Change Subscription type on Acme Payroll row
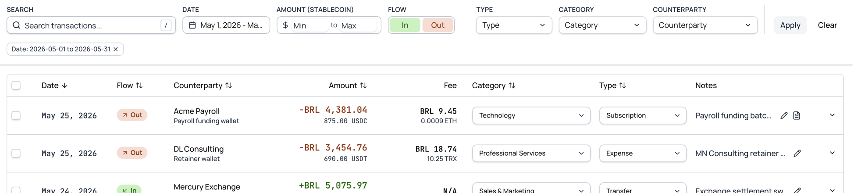 [x=643, y=115]
